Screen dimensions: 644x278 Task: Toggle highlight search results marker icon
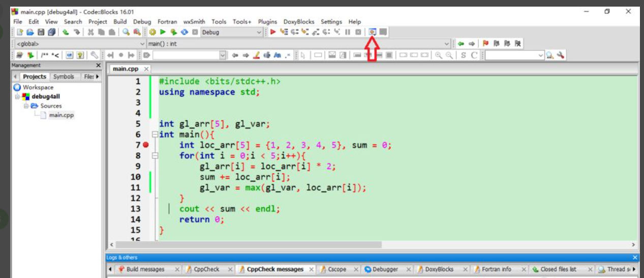pyautogui.click(x=256, y=55)
